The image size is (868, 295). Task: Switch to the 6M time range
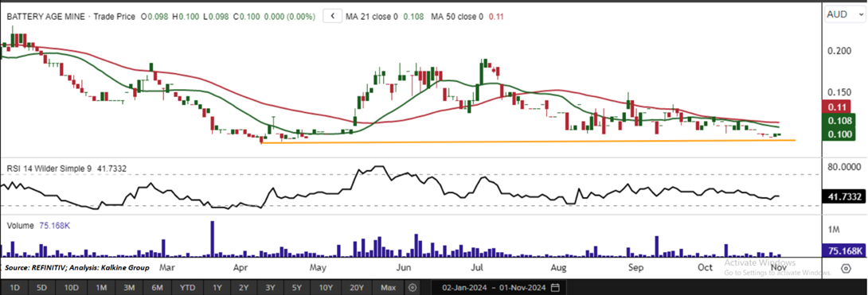(x=157, y=288)
